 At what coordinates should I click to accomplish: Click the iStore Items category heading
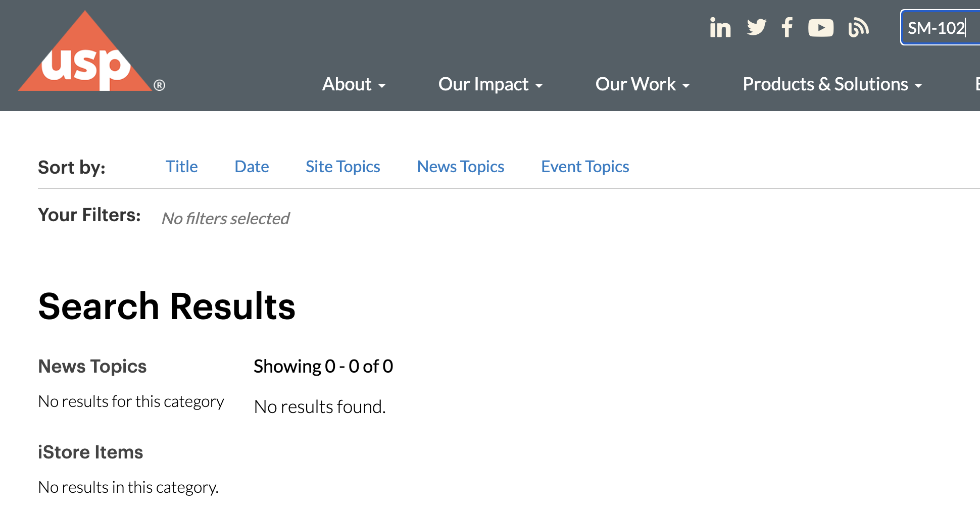(90, 452)
